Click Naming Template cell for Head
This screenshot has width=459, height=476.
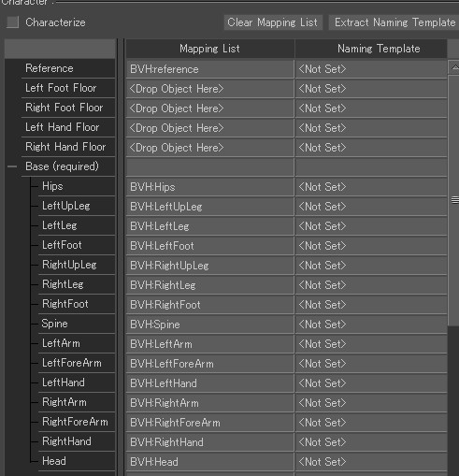click(x=371, y=462)
